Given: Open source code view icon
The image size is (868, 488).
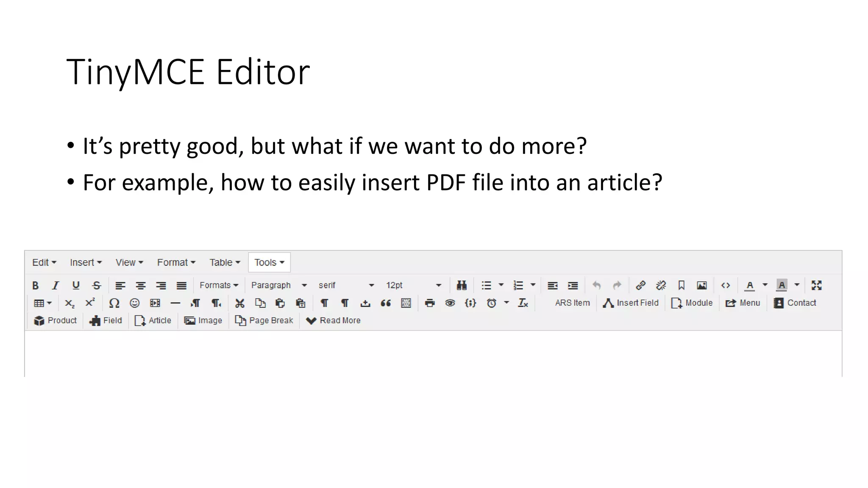Looking at the screenshot, I should tap(726, 286).
